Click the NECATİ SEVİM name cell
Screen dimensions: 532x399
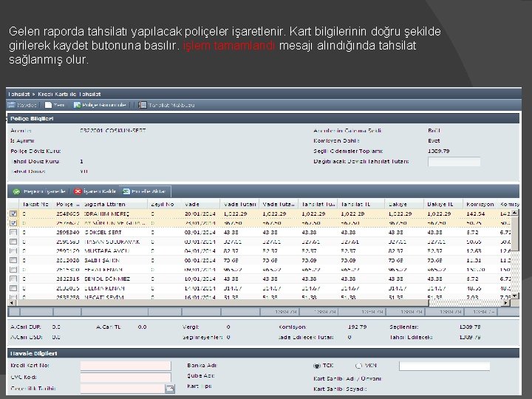pos(104,297)
